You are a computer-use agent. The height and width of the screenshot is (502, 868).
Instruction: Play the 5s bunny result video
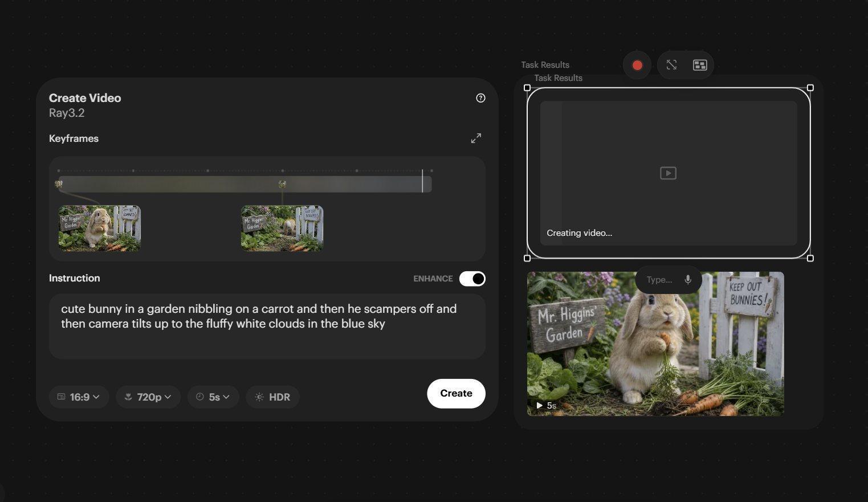pos(539,406)
